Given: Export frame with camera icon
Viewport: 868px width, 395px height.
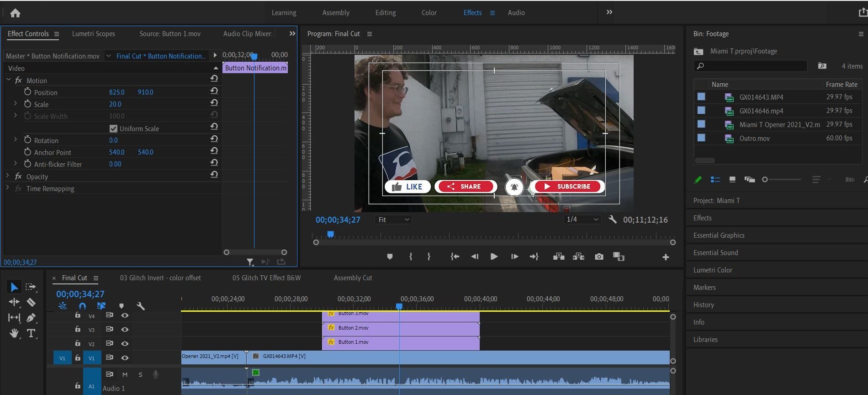Looking at the screenshot, I should tap(599, 257).
